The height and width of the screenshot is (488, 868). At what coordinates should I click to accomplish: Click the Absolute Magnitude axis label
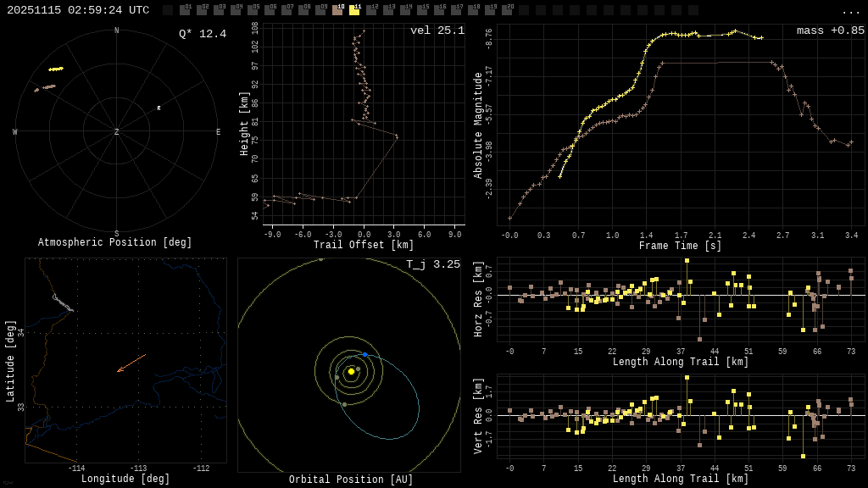click(x=478, y=125)
